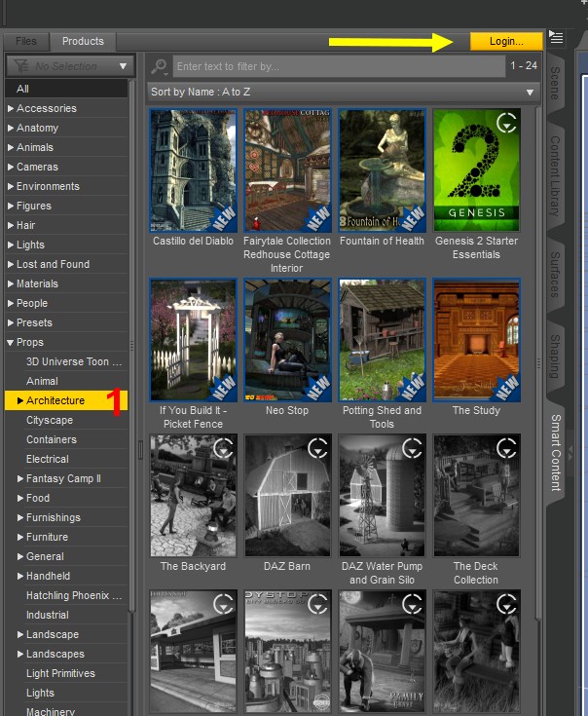588x716 pixels.
Task: Select the Lost and Found category
Action: 66,264
